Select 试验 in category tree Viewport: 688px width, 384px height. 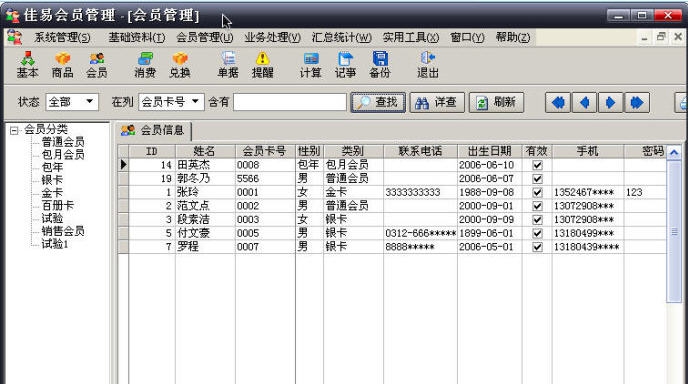[52, 218]
